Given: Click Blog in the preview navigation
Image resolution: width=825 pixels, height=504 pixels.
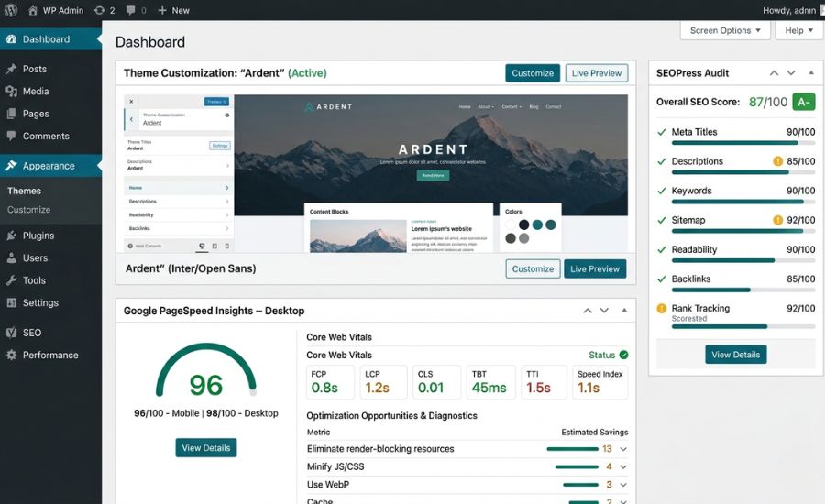Looking at the screenshot, I should [x=533, y=107].
